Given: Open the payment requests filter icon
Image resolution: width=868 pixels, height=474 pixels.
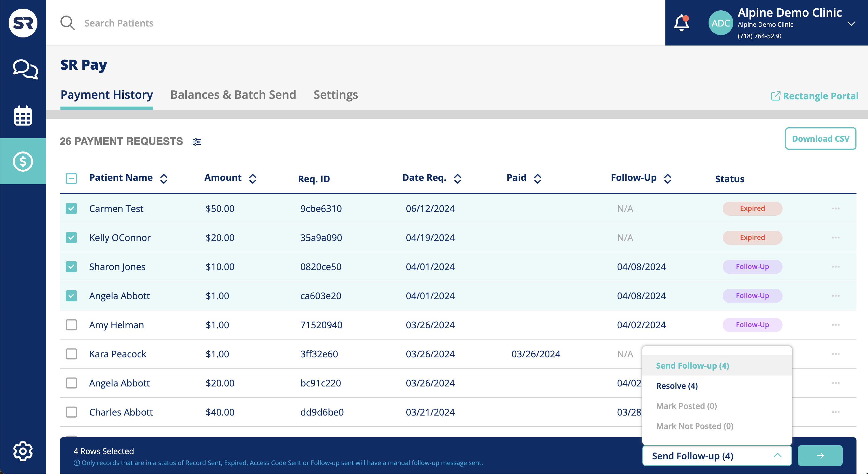Looking at the screenshot, I should coord(197,142).
